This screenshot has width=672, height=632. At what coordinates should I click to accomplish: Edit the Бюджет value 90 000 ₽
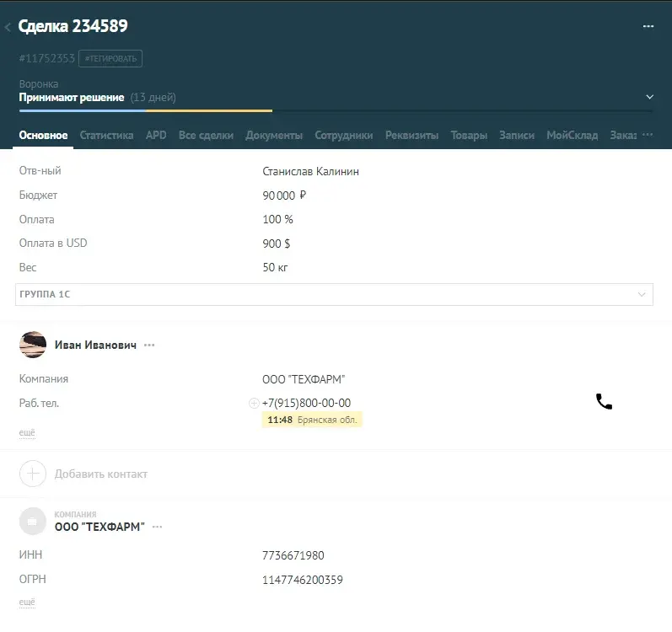[284, 195]
